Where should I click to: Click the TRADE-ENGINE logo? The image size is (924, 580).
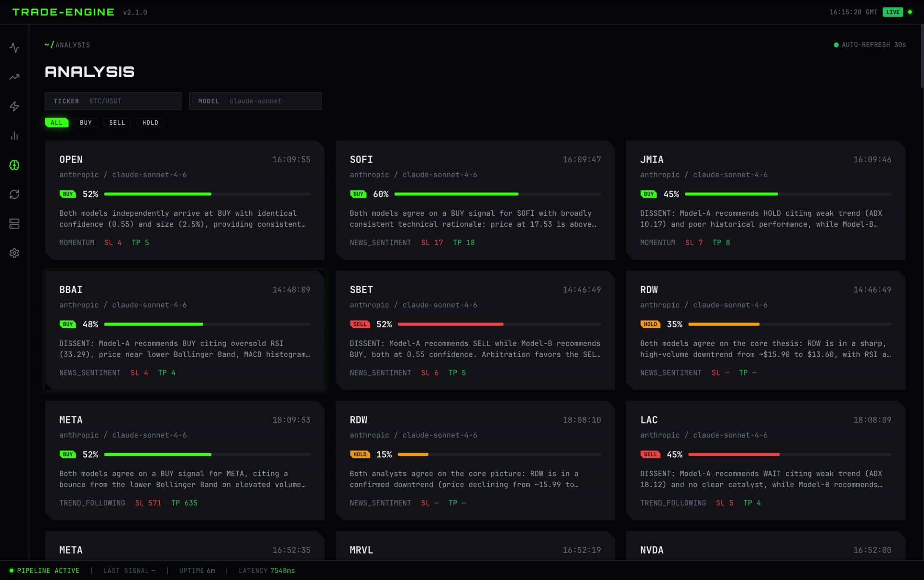63,12
